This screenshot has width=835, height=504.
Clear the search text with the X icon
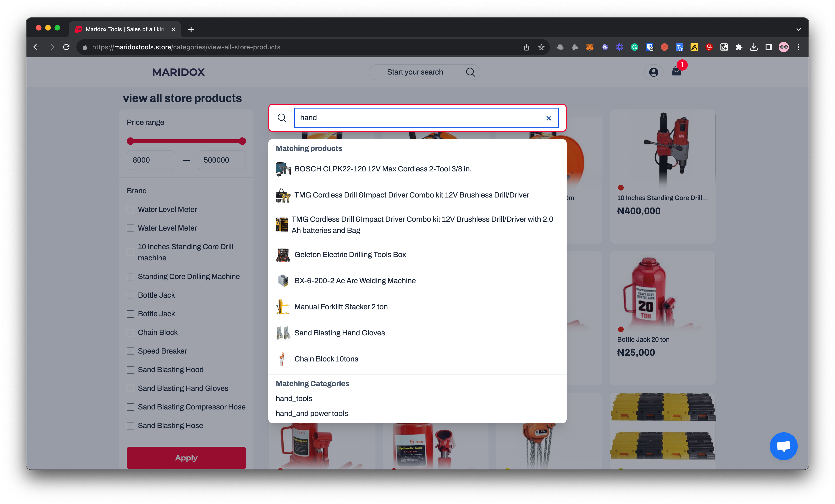[x=549, y=118]
